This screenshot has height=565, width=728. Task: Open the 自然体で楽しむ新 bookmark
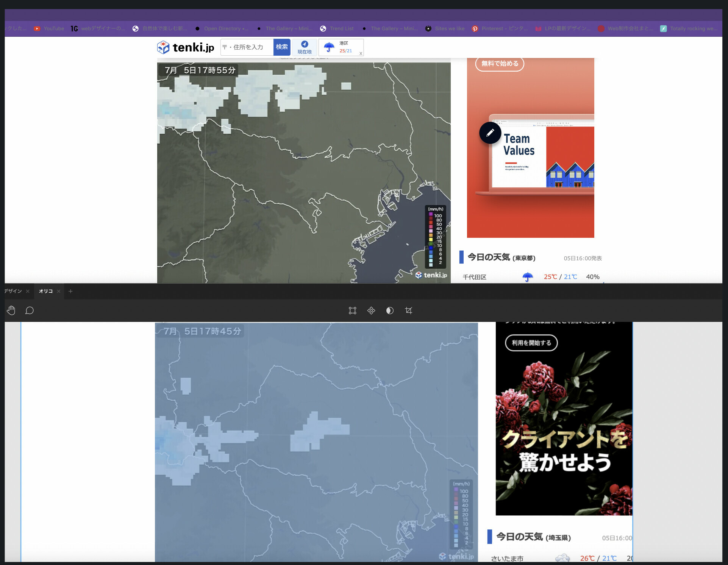[160, 28]
